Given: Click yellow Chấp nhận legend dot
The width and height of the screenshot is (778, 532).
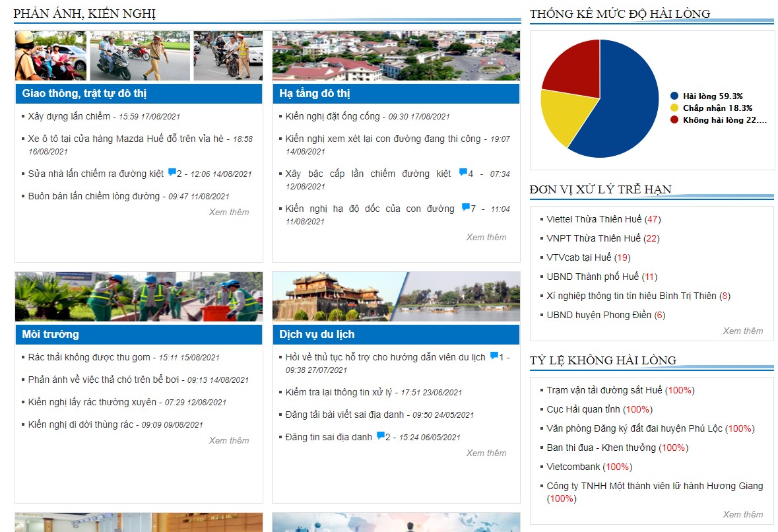Looking at the screenshot, I should tap(674, 108).
